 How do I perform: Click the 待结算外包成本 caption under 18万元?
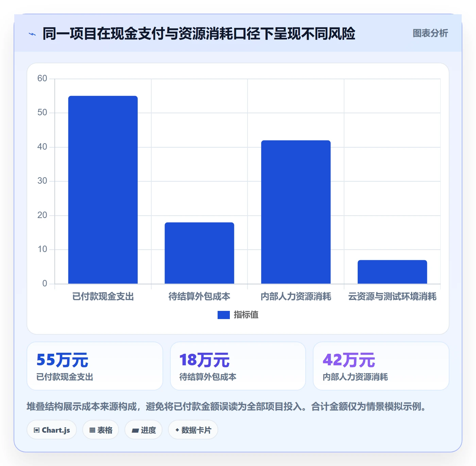click(x=208, y=377)
